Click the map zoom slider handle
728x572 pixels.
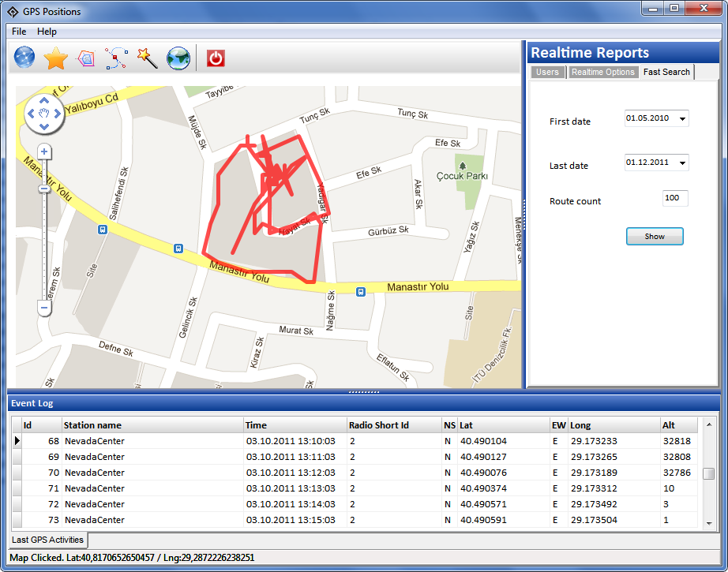click(44, 189)
